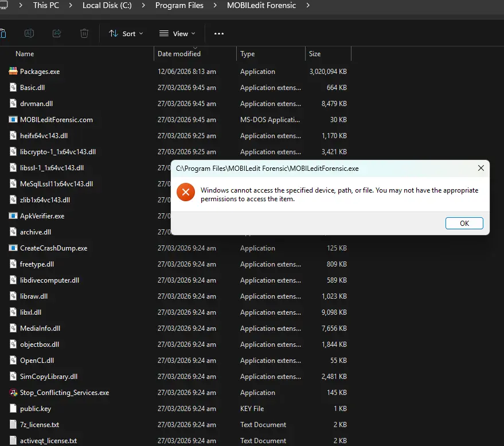Click the KEY File type cell
Screen dimensions: 504x446
[252, 409]
